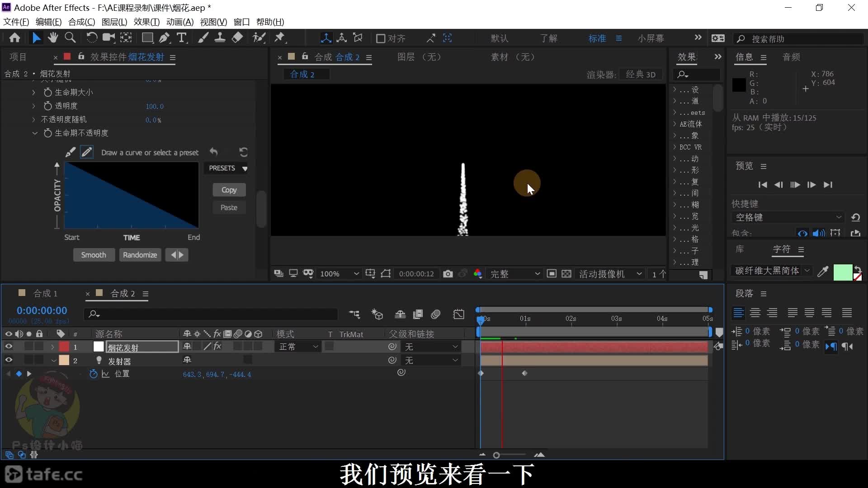Click the Home icon in the toolbar

pos(14,38)
